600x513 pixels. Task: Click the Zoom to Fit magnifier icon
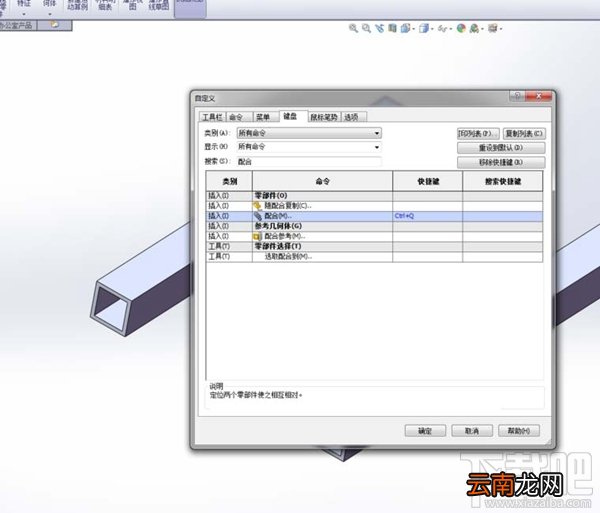coord(353,28)
